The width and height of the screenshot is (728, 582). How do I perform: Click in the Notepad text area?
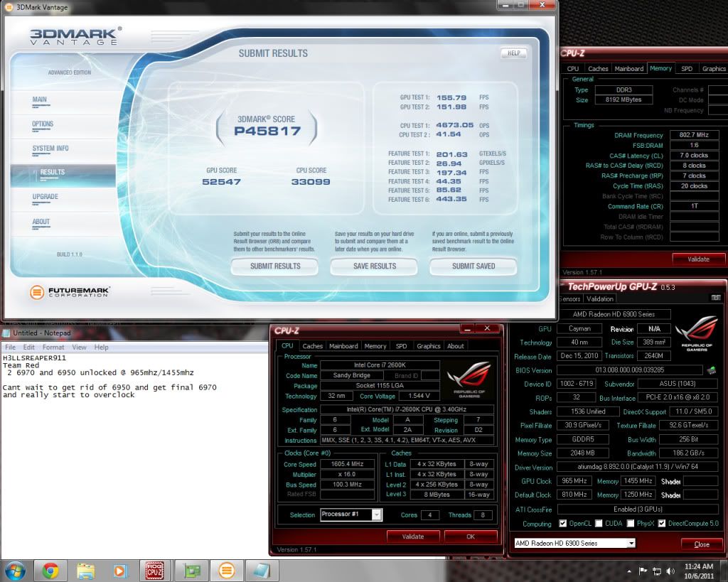[x=134, y=455]
